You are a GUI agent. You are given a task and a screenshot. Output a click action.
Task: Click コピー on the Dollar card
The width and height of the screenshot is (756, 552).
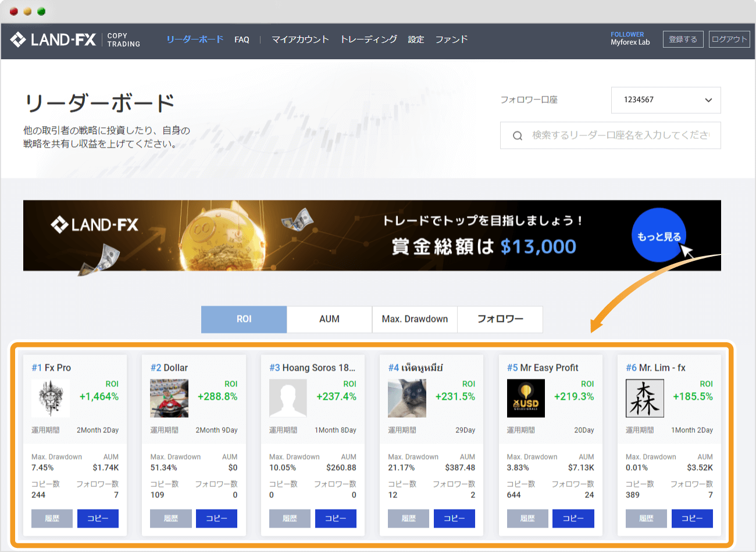click(x=216, y=518)
